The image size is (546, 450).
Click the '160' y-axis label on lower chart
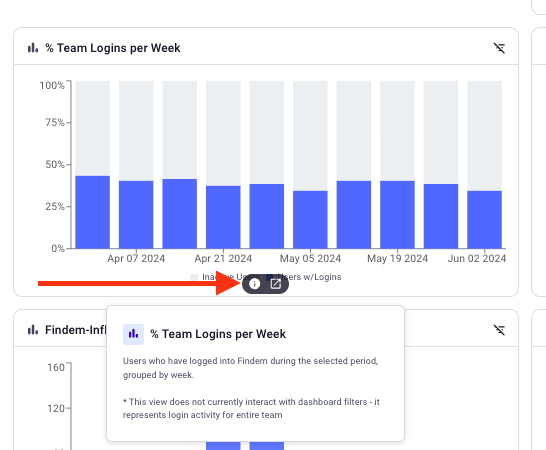click(x=56, y=367)
